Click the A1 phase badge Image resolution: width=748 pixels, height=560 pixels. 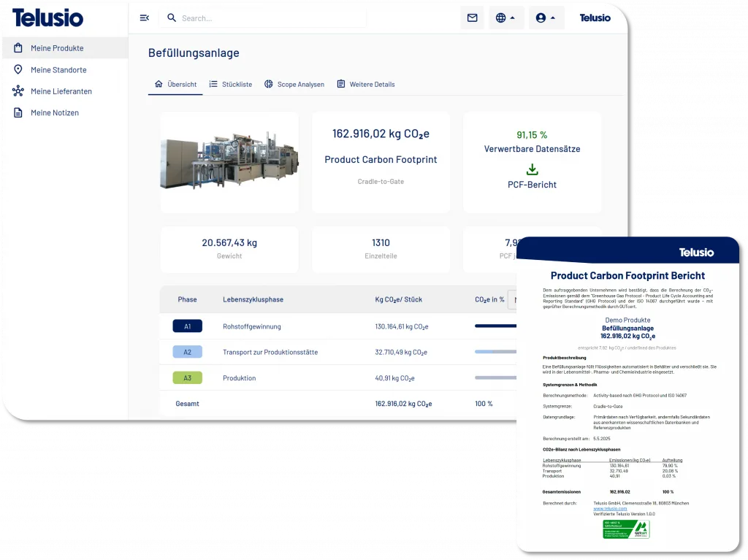[188, 326]
